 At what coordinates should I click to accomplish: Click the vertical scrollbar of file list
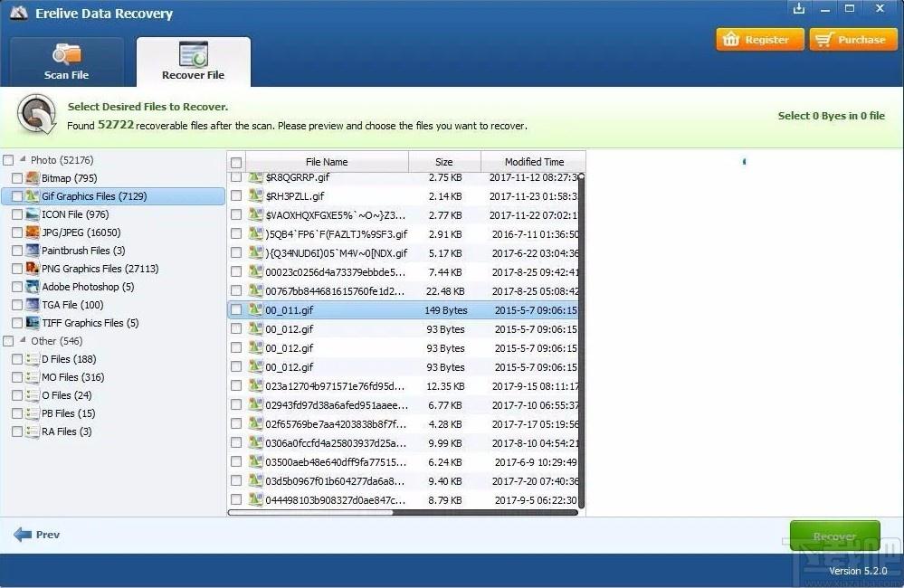(581, 340)
